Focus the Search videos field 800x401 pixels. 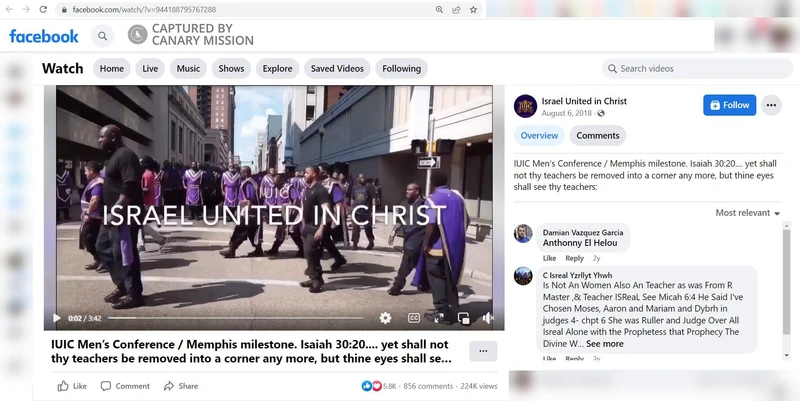(697, 68)
